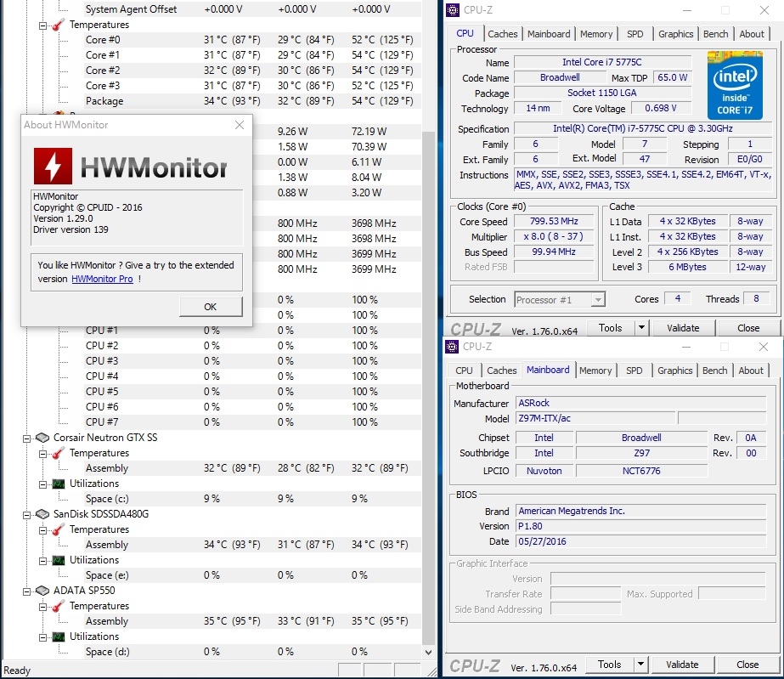Close the About HWMonitor dialog
The height and width of the screenshot is (679, 784).
(x=240, y=125)
